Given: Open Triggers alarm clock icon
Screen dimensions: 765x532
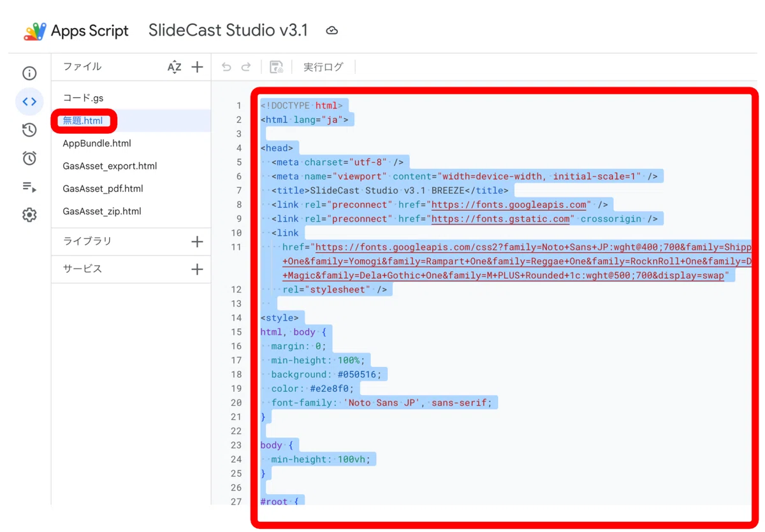Looking at the screenshot, I should point(29,158).
